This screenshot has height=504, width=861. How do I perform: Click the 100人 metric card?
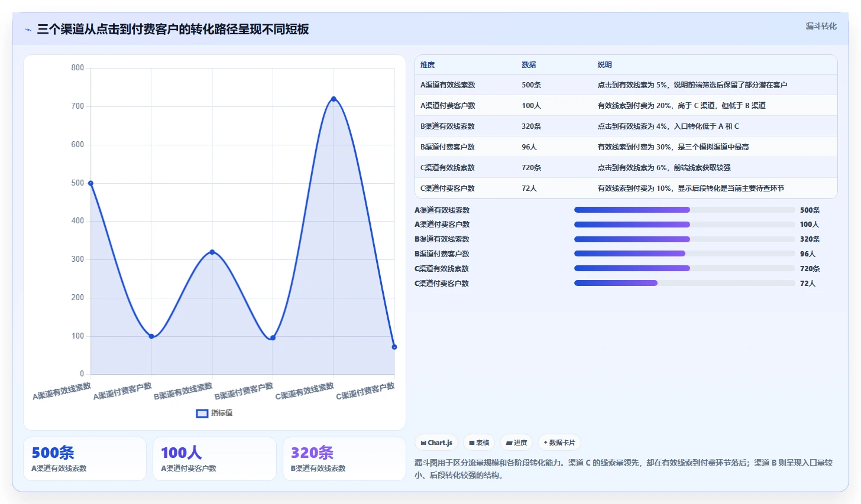pos(215,459)
